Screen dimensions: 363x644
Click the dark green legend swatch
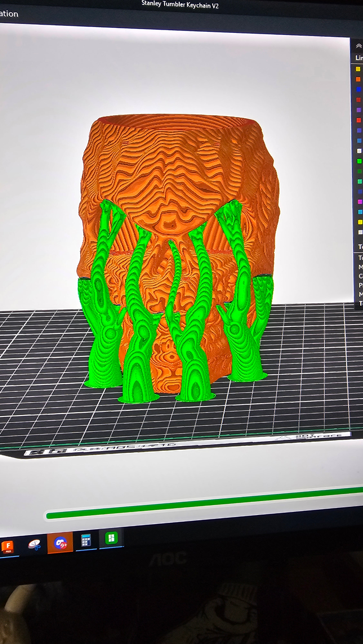coord(359,171)
